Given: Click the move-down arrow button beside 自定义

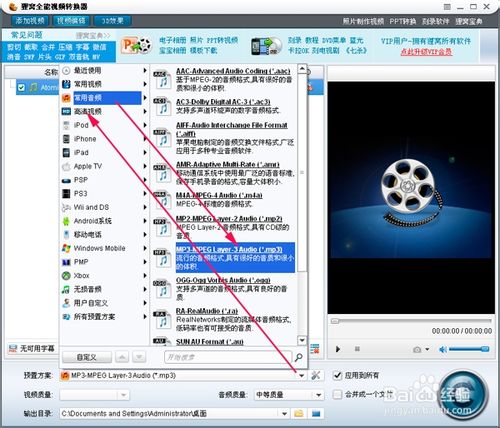Looking at the screenshot, I should (139, 358).
